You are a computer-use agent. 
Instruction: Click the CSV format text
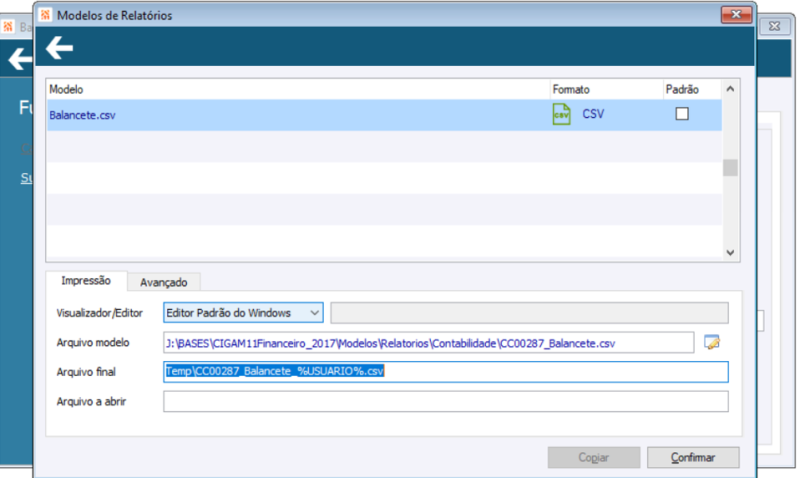coord(593,114)
